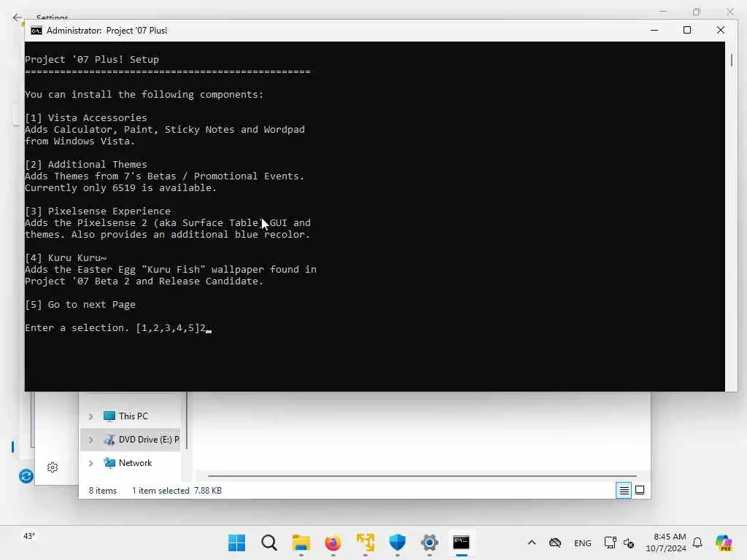
Task: Switch Explorer to large icons view
Action: (x=640, y=490)
